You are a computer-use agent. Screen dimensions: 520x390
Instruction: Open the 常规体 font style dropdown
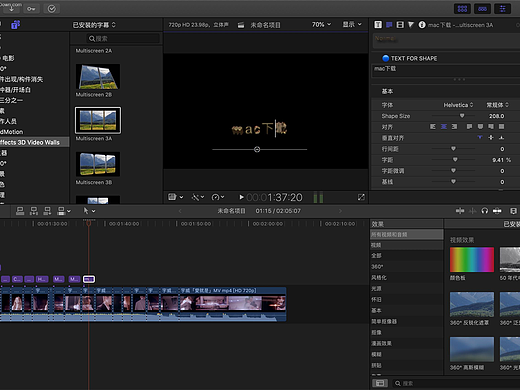click(497, 105)
